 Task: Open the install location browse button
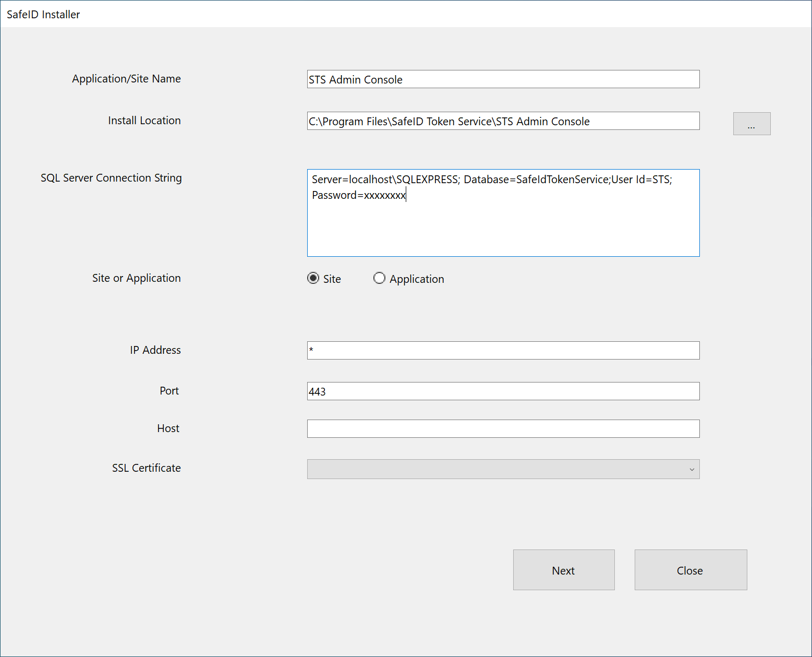pyautogui.click(x=751, y=124)
